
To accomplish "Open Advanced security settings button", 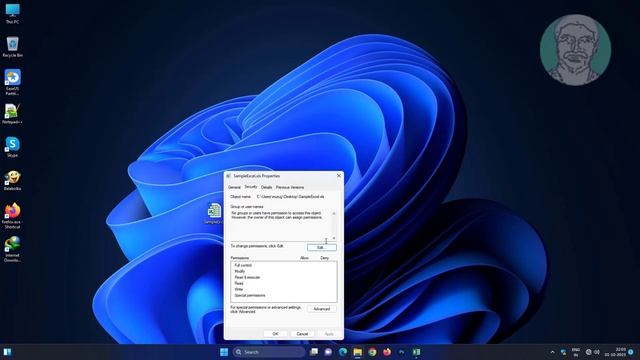I will pyautogui.click(x=322, y=309).
